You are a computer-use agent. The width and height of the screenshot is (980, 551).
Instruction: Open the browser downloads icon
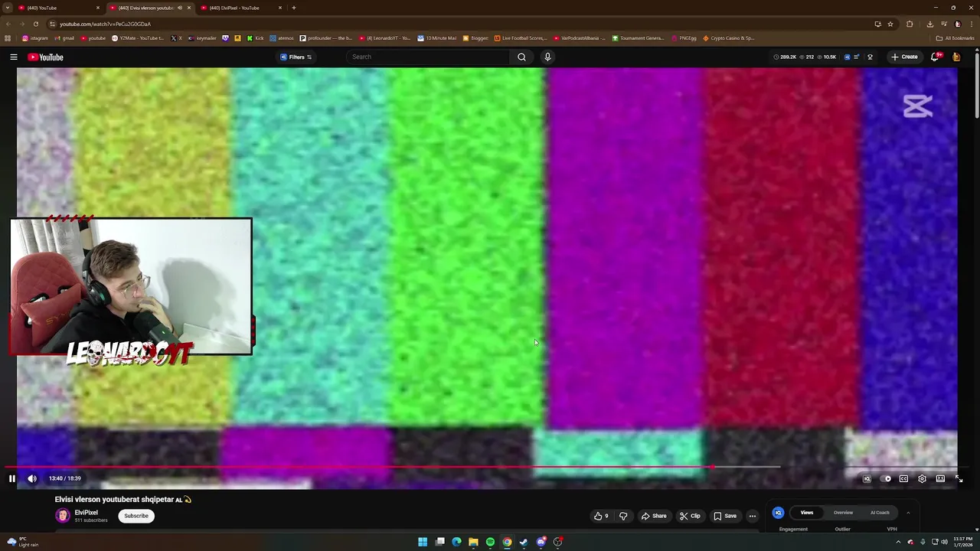tap(929, 24)
